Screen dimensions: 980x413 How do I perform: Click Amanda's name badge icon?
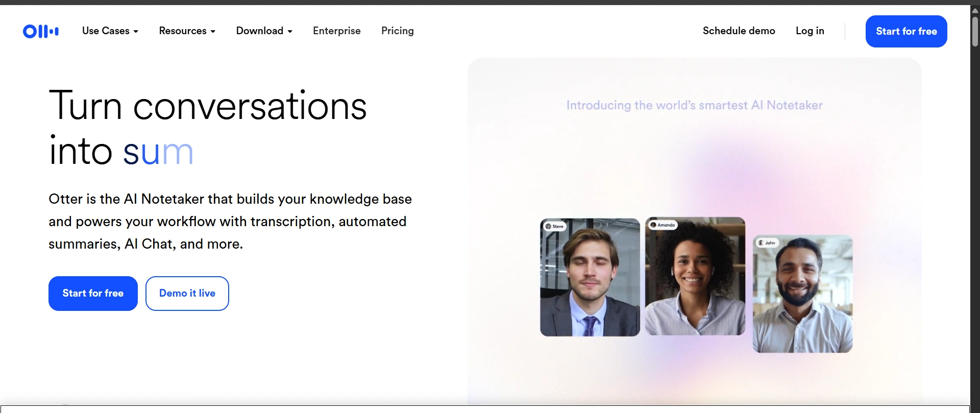pyautogui.click(x=653, y=225)
